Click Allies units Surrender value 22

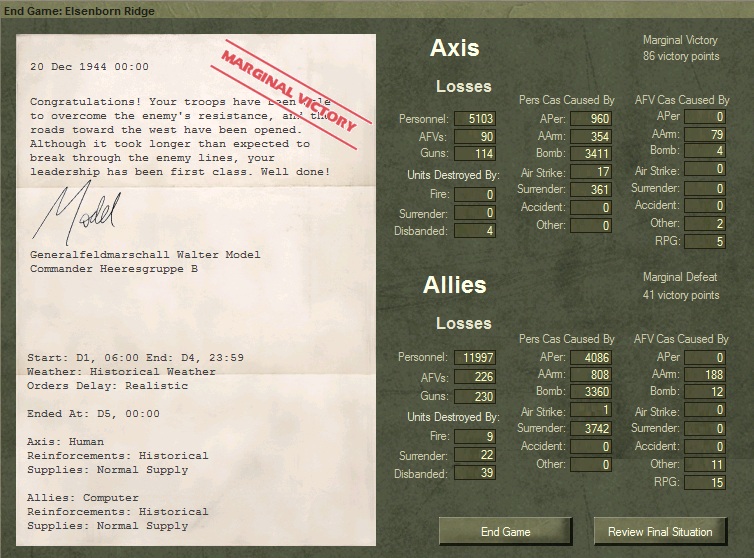(x=475, y=455)
